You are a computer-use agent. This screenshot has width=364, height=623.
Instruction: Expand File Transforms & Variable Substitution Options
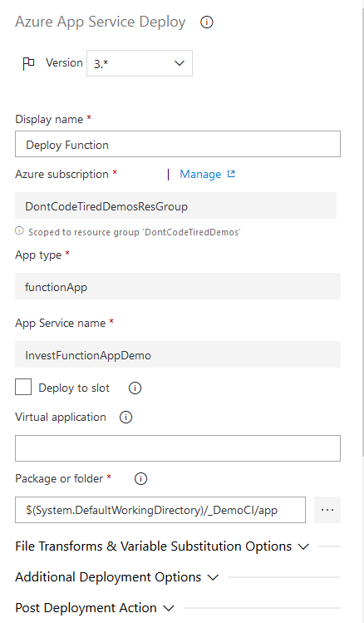click(162, 546)
